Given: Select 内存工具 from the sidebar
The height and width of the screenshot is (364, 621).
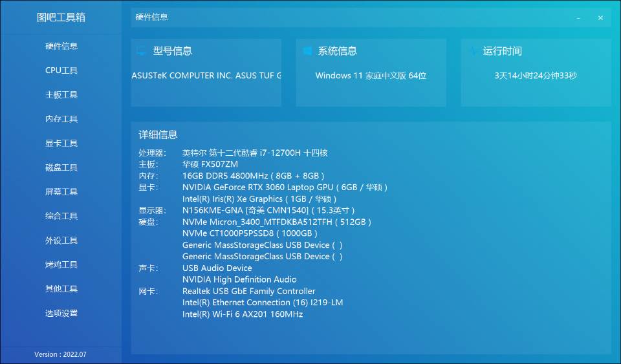Looking at the screenshot, I should point(61,119).
